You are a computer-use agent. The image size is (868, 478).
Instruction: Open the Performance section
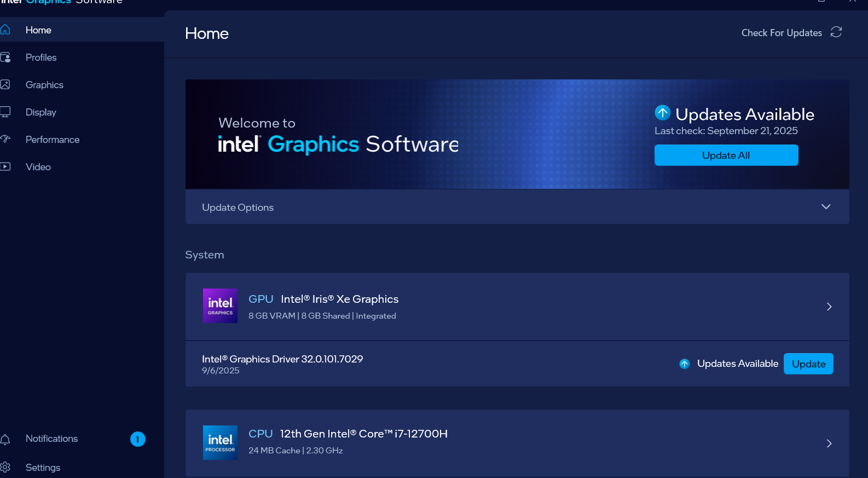click(x=53, y=140)
